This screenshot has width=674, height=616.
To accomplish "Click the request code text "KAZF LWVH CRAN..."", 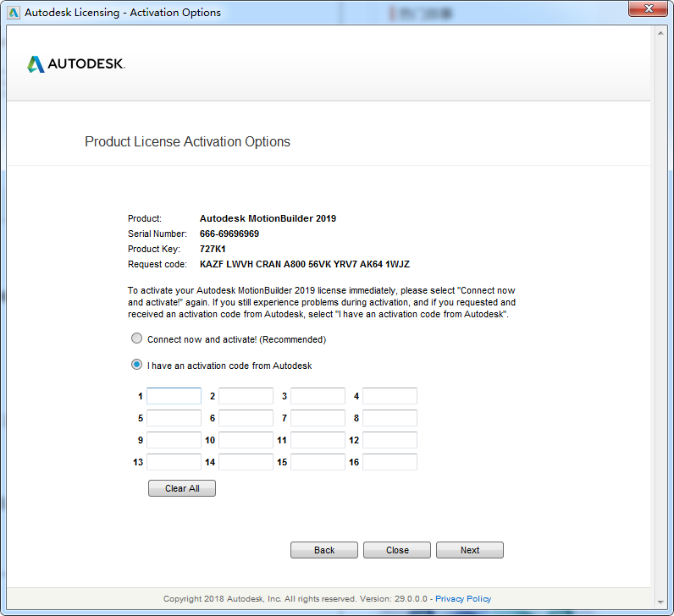I will tap(305, 264).
